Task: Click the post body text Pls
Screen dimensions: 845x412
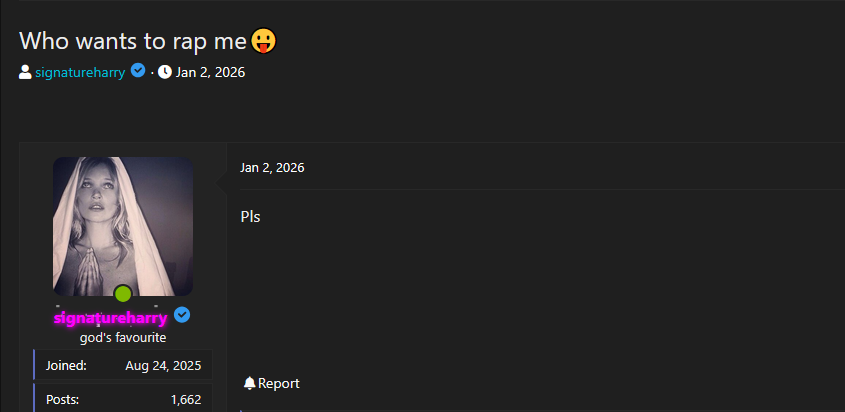Action: click(x=251, y=217)
